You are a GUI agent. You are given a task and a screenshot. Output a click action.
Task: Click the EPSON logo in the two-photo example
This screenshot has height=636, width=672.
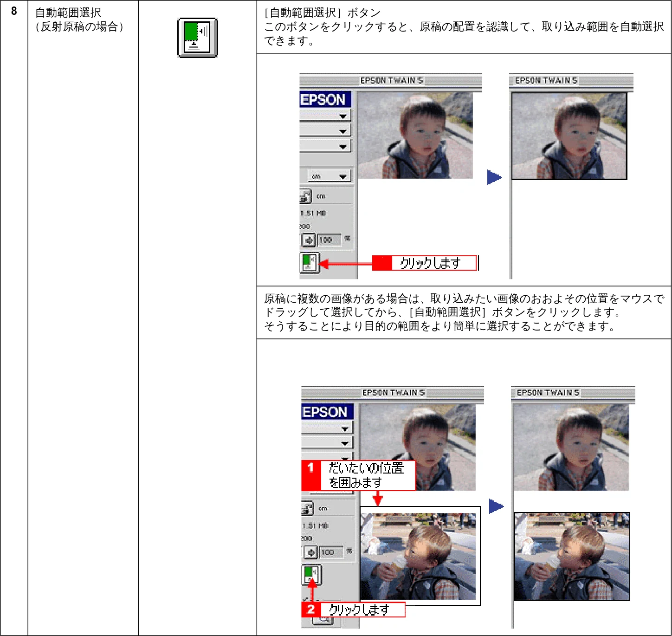pos(327,412)
